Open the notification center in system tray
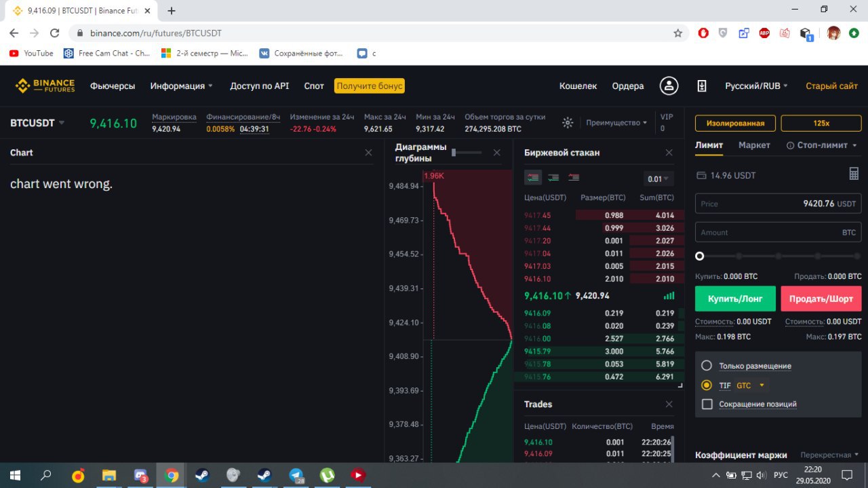Viewport: 868px width, 488px height. (847, 475)
